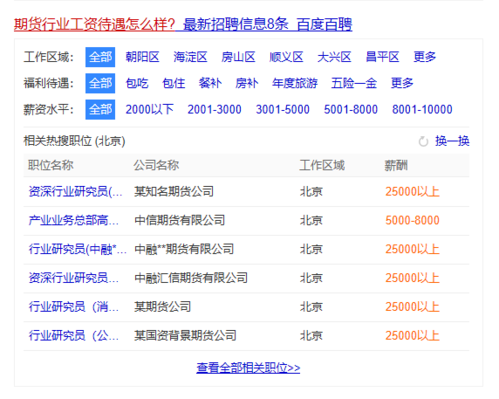Click 25000以上 salary in 某国资背景期货公司 row
Viewport: 499px width, 399px height.
point(412,335)
